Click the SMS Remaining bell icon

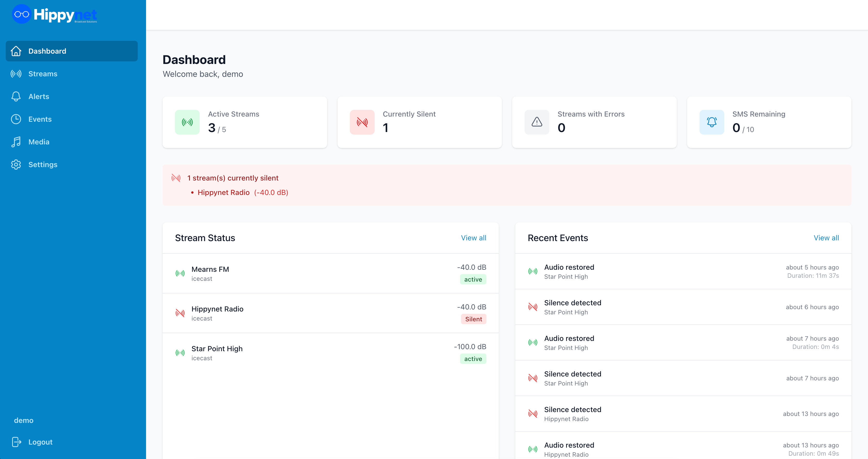coord(712,122)
